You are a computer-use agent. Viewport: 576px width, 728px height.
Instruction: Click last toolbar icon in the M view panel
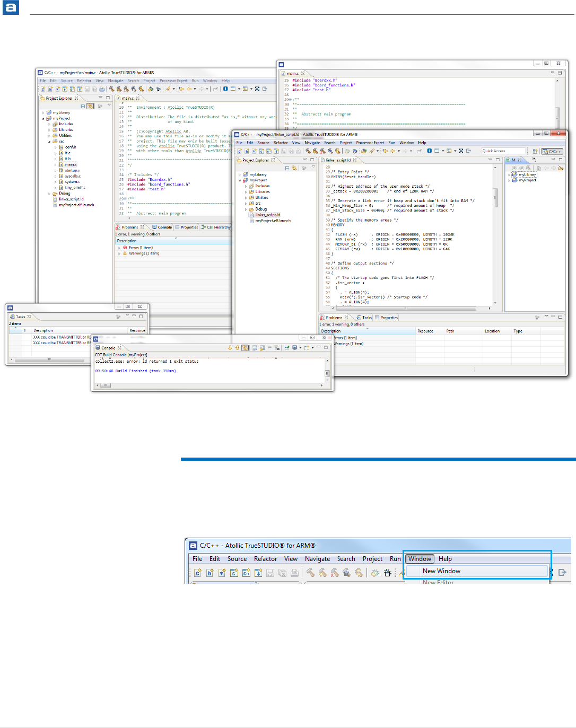(561, 168)
